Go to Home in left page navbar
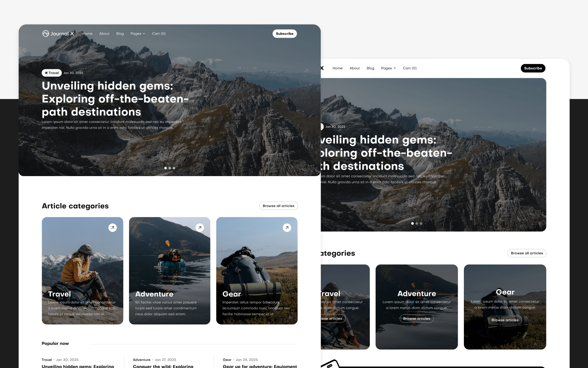Screen dimensions: 588x368 point(87,34)
